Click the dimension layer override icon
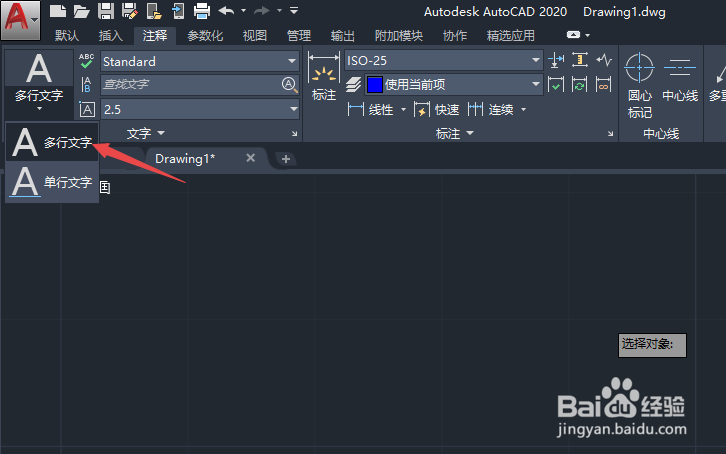726x454 pixels. (x=354, y=85)
